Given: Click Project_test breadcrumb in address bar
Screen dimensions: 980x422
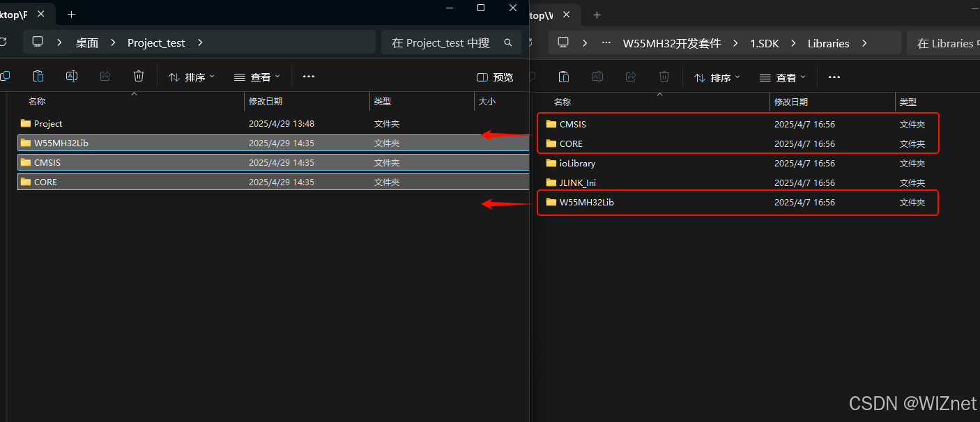Looking at the screenshot, I should [x=156, y=42].
